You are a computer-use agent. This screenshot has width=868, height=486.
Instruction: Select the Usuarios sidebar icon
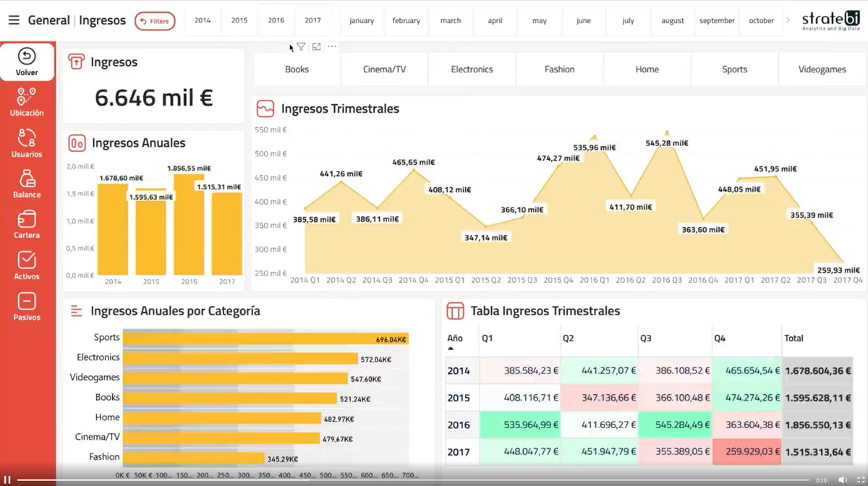pos(27,138)
